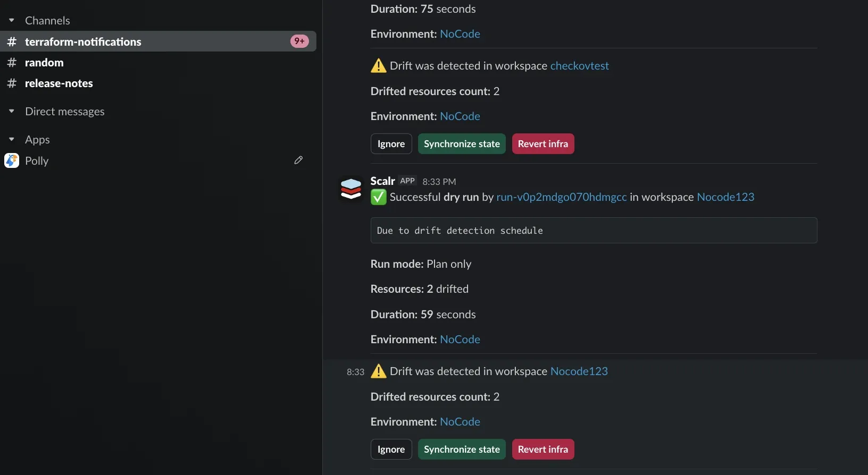Click NoCode environment link in checkovtest drift message
Viewport: 868px width, 475px height.
coord(460,116)
